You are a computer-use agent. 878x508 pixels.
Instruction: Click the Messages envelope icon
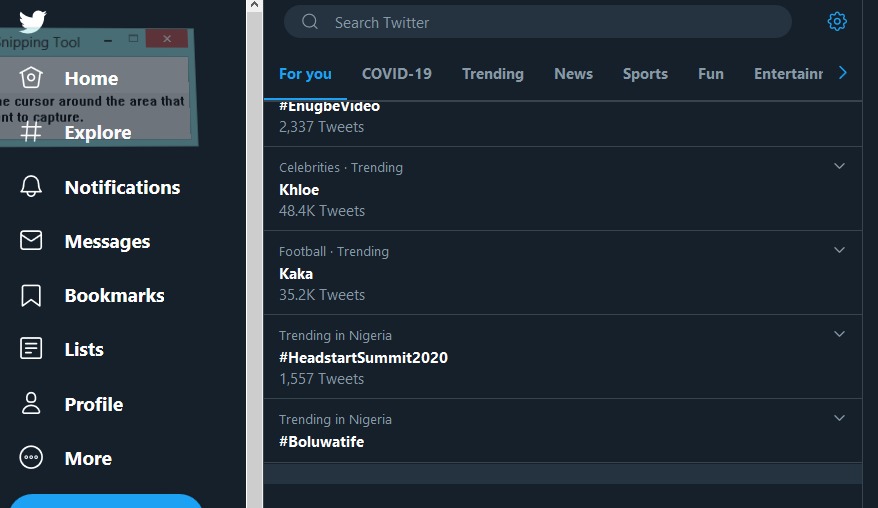point(31,240)
